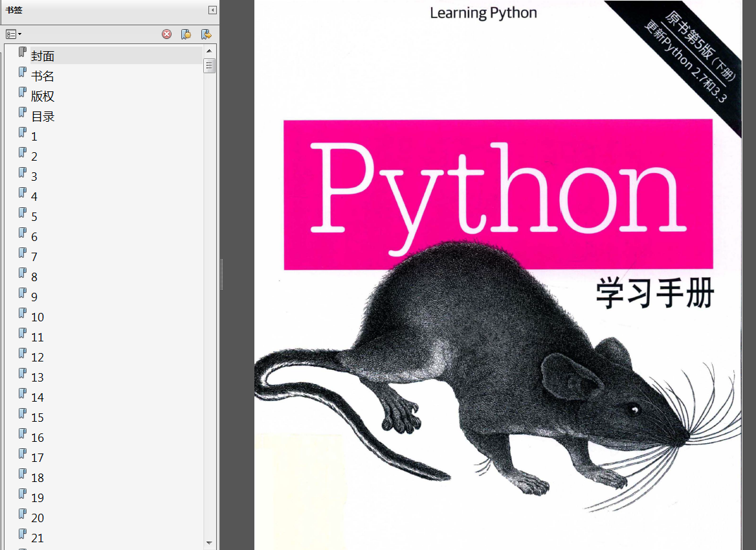Open the bookmark options menu
The image size is (756, 550).
point(13,34)
